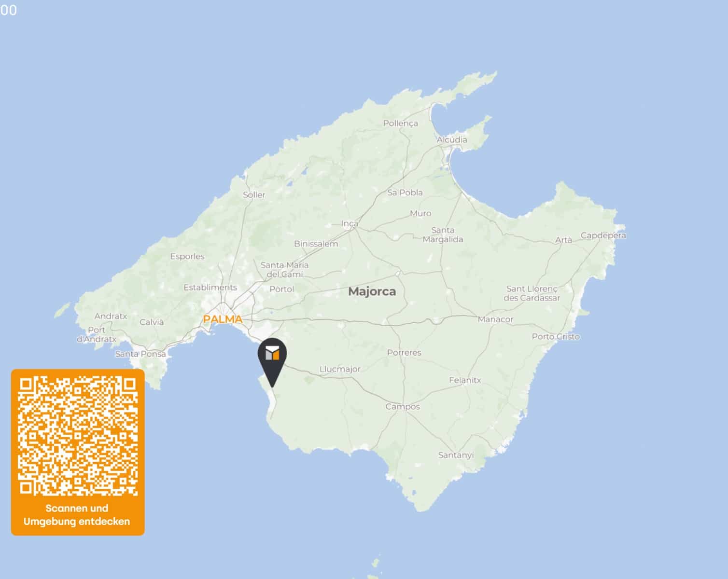Click the Porto Cristo label
This screenshot has height=579, width=728.
(556, 337)
